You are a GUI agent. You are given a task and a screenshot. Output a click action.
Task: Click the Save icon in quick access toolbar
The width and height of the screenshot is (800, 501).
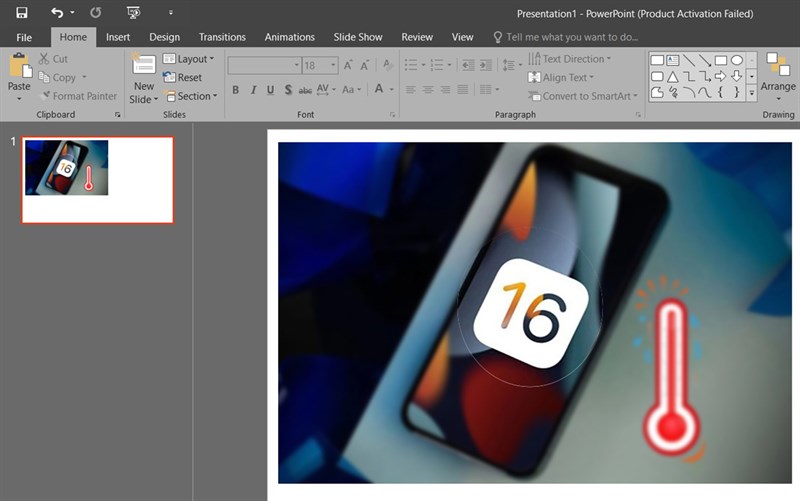[21, 12]
